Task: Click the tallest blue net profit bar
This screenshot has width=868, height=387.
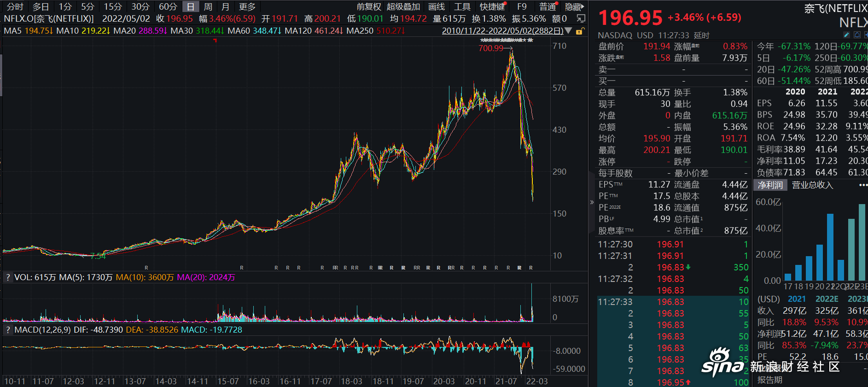Action: (x=830, y=247)
